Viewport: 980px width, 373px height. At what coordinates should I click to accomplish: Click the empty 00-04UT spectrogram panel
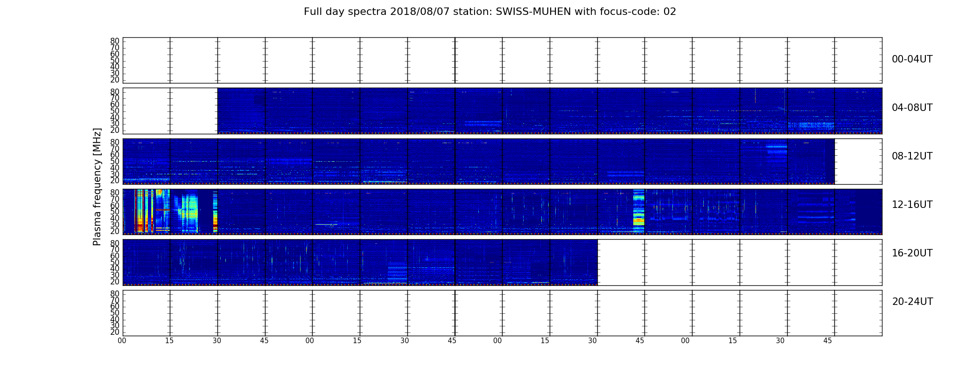click(502, 60)
